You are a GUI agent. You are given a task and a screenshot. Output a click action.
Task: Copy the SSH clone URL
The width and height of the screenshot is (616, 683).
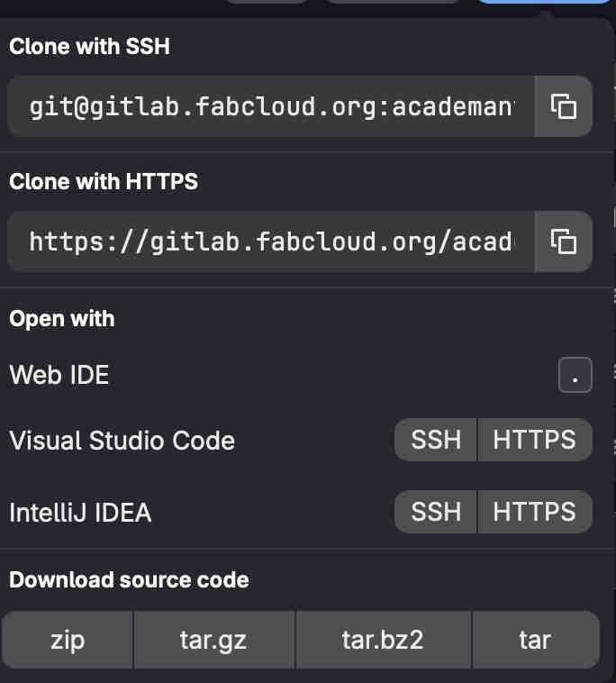point(564,106)
